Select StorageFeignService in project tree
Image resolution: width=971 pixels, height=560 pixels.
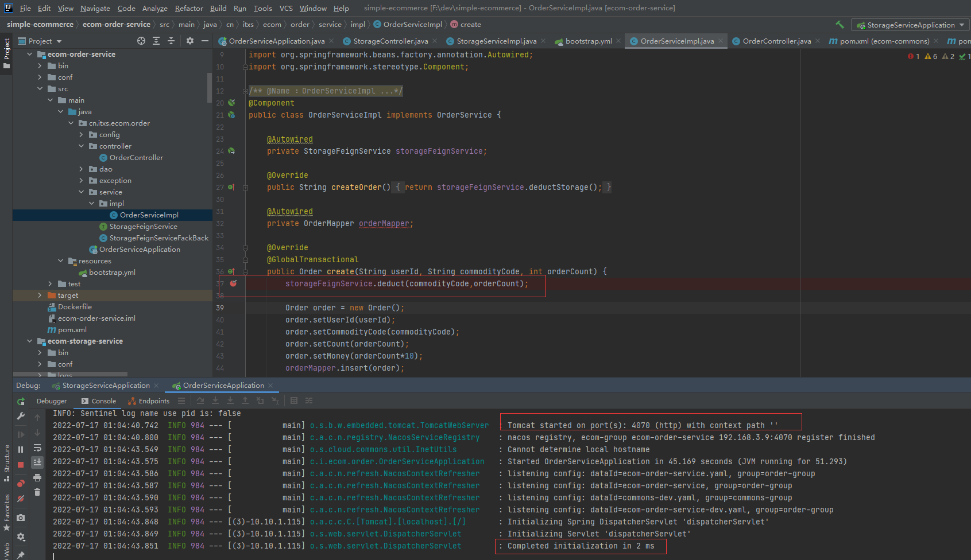tap(144, 226)
